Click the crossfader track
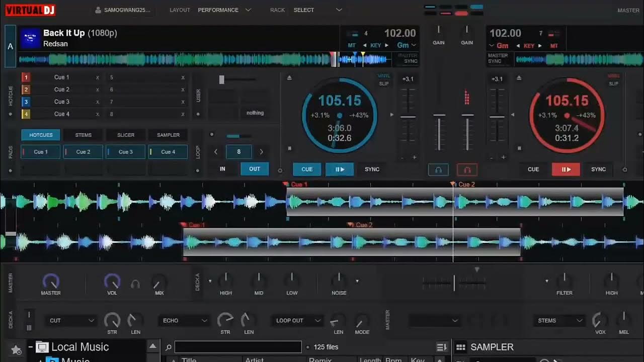 pyautogui.click(x=454, y=283)
